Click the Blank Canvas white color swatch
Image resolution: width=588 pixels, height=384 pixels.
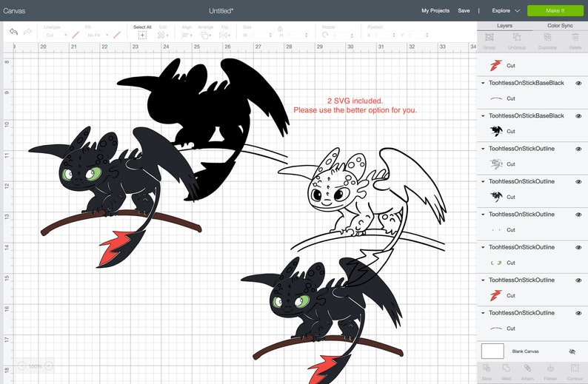pos(492,351)
